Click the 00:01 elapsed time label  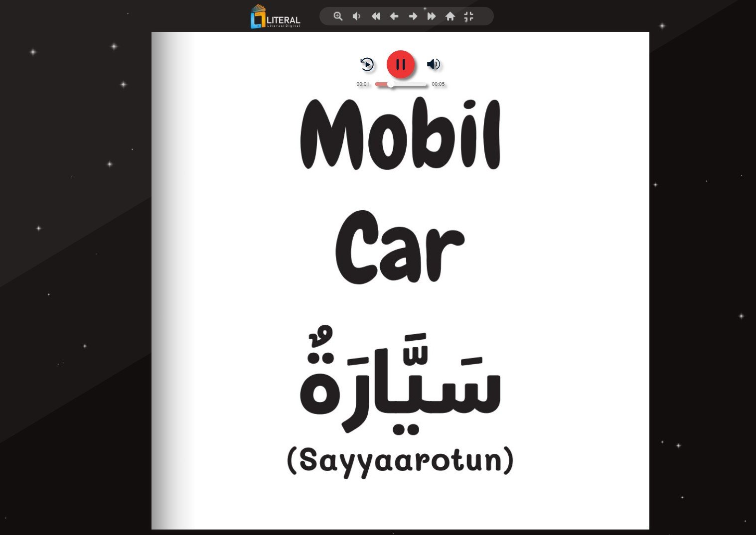[x=363, y=84]
